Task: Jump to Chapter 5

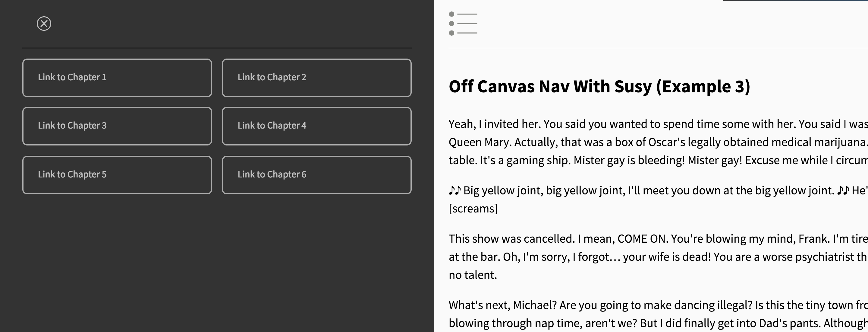Action: (x=117, y=175)
